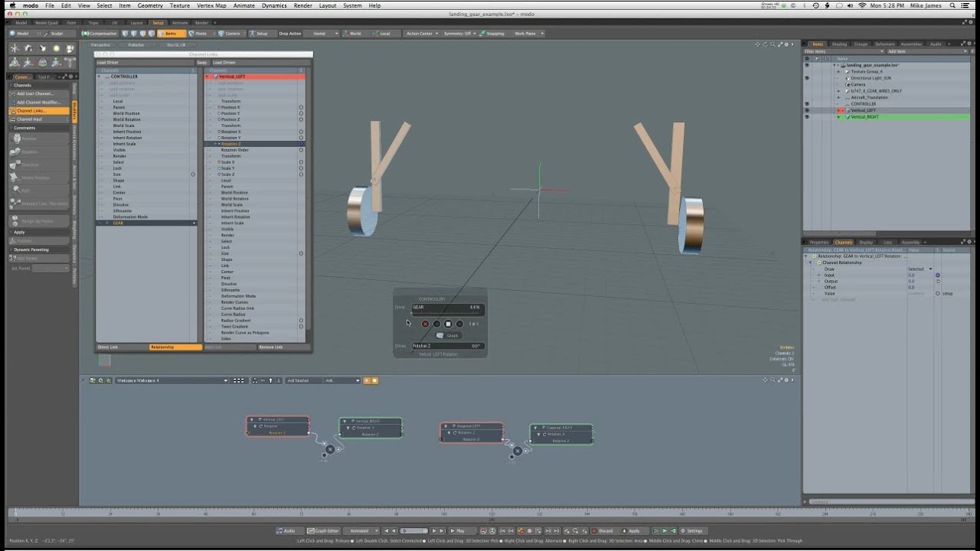Image resolution: width=980 pixels, height=551 pixels.
Task: Open the modo File menu
Action: click(48, 5)
